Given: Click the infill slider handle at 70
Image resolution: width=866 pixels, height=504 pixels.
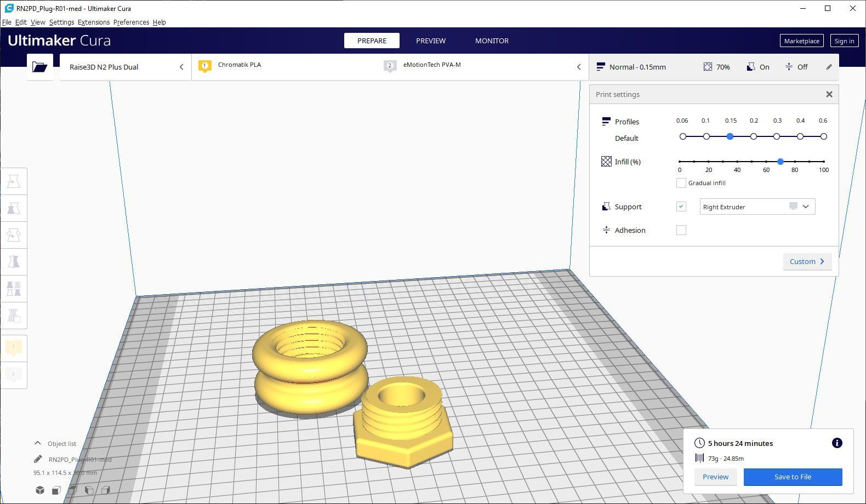Looking at the screenshot, I should pyautogui.click(x=780, y=162).
